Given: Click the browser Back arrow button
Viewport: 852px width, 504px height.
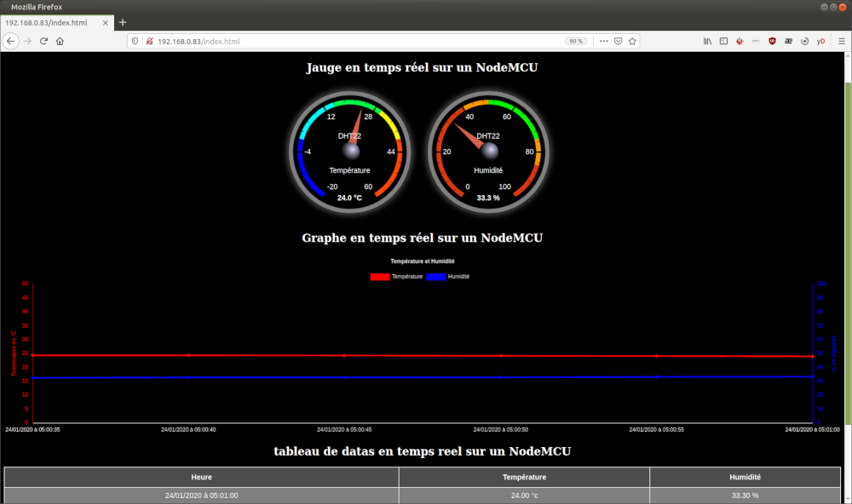Looking at the screenshot, I should 11,41.
